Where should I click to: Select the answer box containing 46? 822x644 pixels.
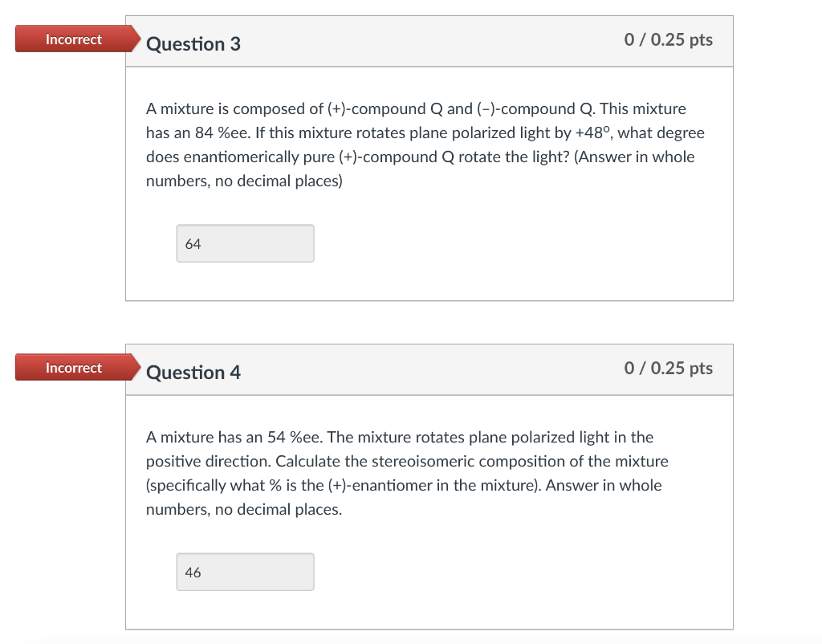point(245,571)
